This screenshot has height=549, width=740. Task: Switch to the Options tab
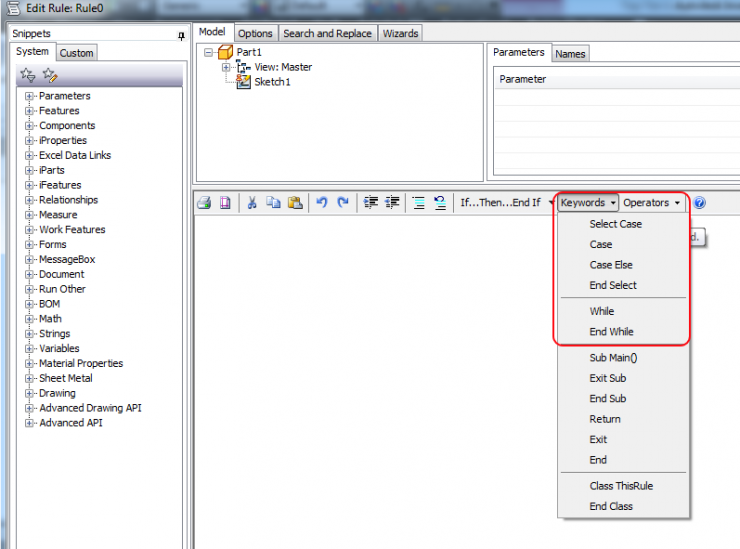pos(255,34)
